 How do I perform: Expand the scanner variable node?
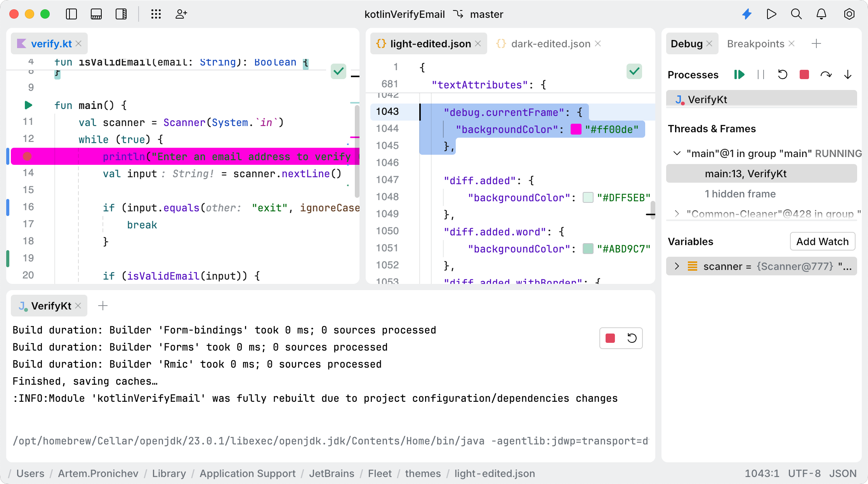pyautogui.click(x=677, y=266)
